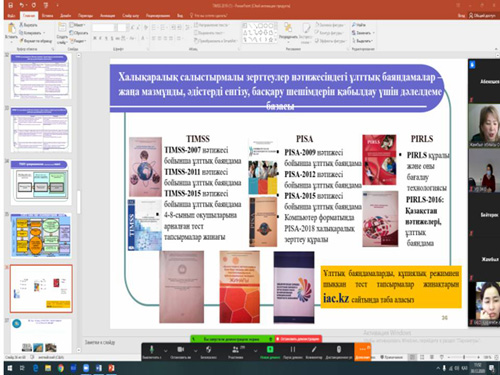Select slide thumbnail 35 with the colored diagram
This screenshot has width=500, height=375.
coord(41,235)
